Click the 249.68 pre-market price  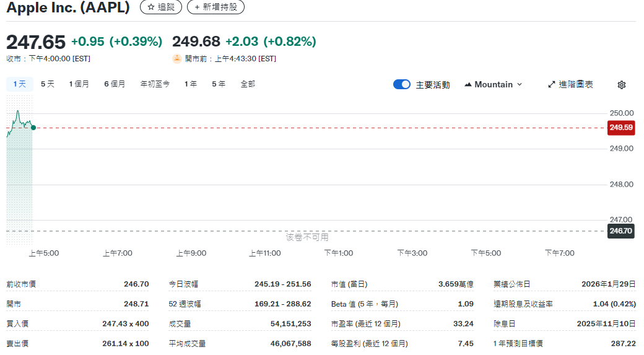click(x=196, y=42)
